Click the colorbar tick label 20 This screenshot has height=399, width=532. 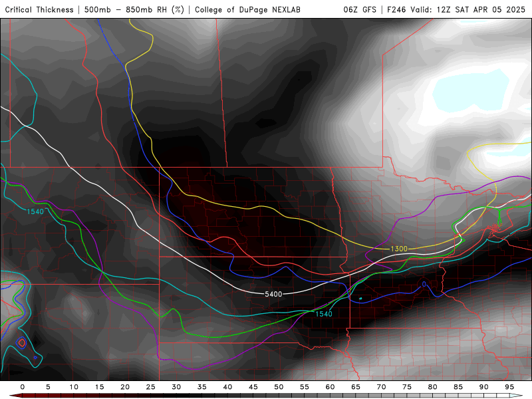pyautogui.click(x=125, y=387)
